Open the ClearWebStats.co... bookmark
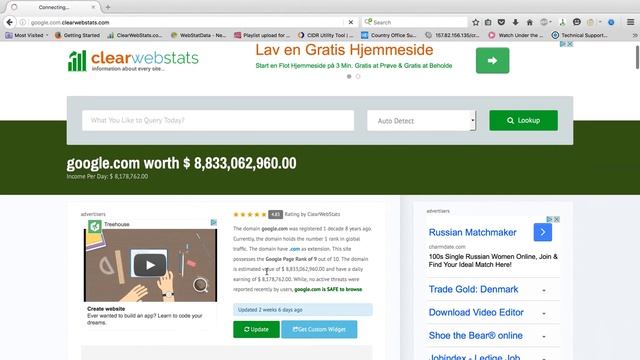Screen dimensions: 640x360 point(135,36)
